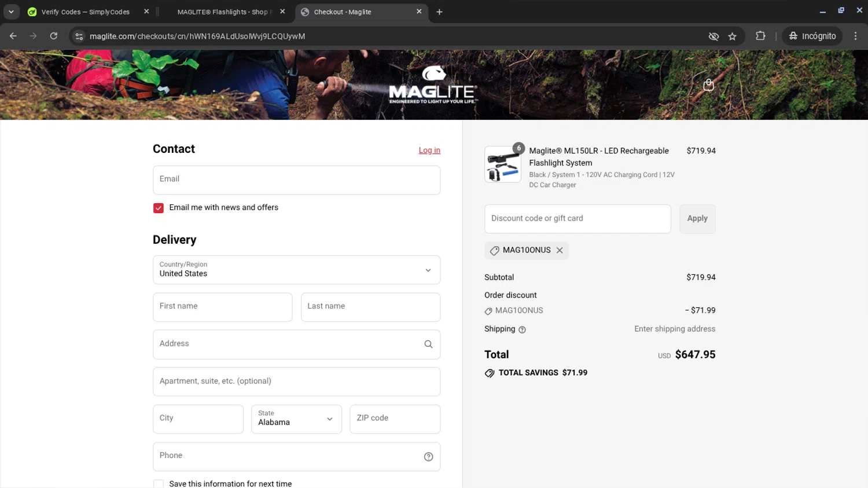Focus the Last name field
The width and height of the screenshot is (868, 488).
pyautogui.click(x=370, y=307)
